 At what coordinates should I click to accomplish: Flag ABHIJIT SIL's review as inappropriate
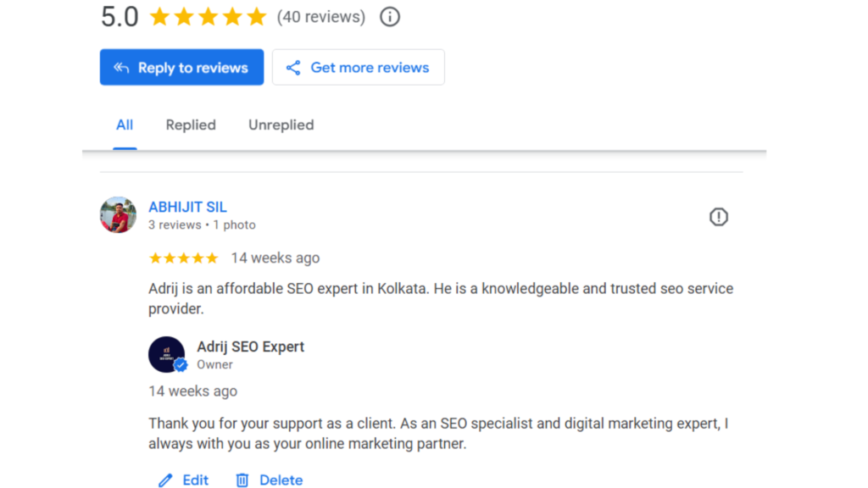point(718,218)
